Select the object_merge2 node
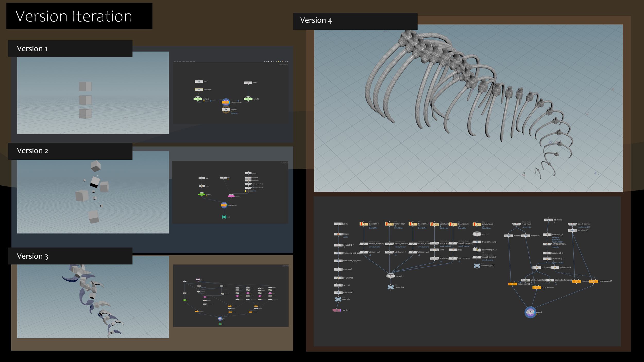Screen dimensions: 644x362 pyautogui.click(x=572, y=224)
